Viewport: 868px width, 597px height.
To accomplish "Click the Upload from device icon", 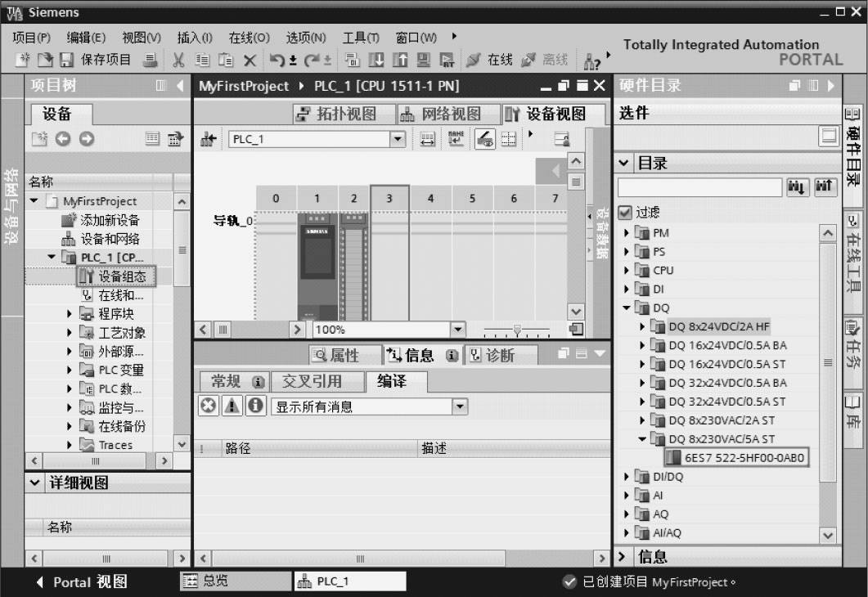I will coord(400,60).
